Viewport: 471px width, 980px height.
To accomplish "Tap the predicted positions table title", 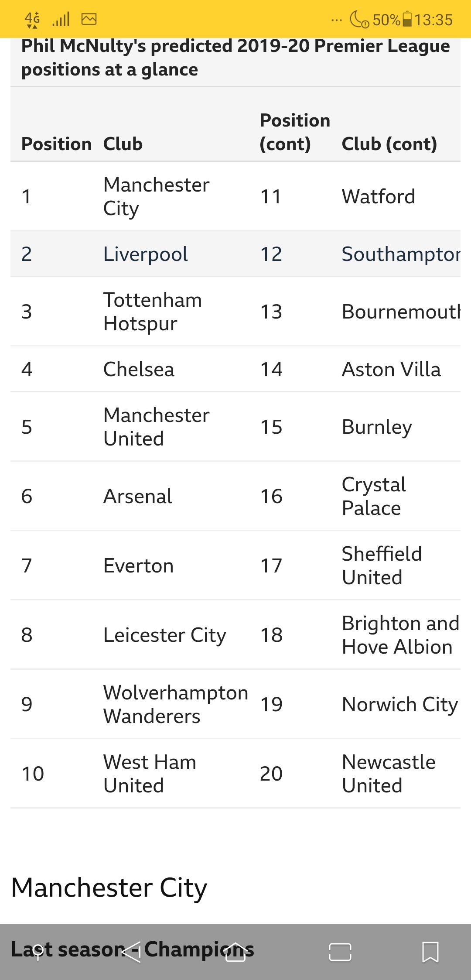I will click(x=235, y=58).
